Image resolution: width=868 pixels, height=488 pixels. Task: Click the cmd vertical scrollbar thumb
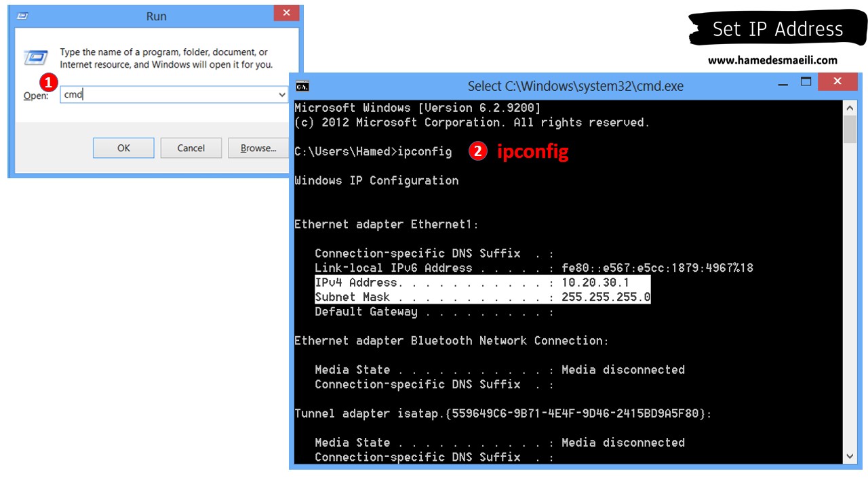click(x=850, y=129)
